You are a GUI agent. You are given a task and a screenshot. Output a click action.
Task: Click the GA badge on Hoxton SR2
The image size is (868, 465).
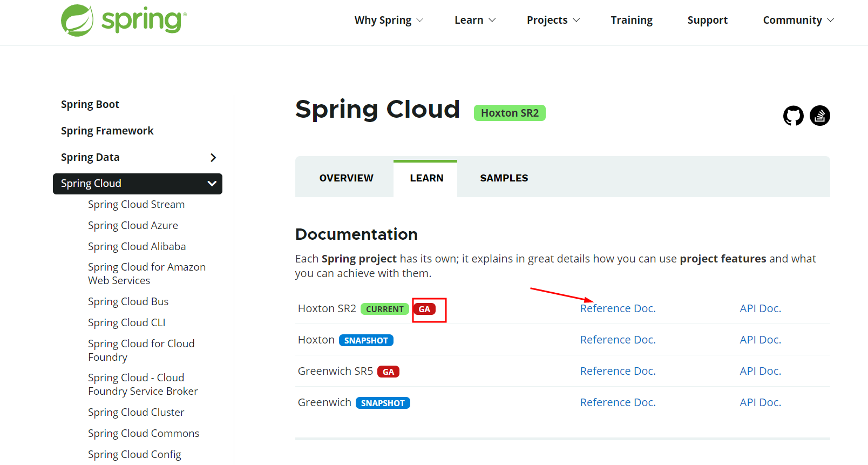pyautogui.click(x=424, y=309)
